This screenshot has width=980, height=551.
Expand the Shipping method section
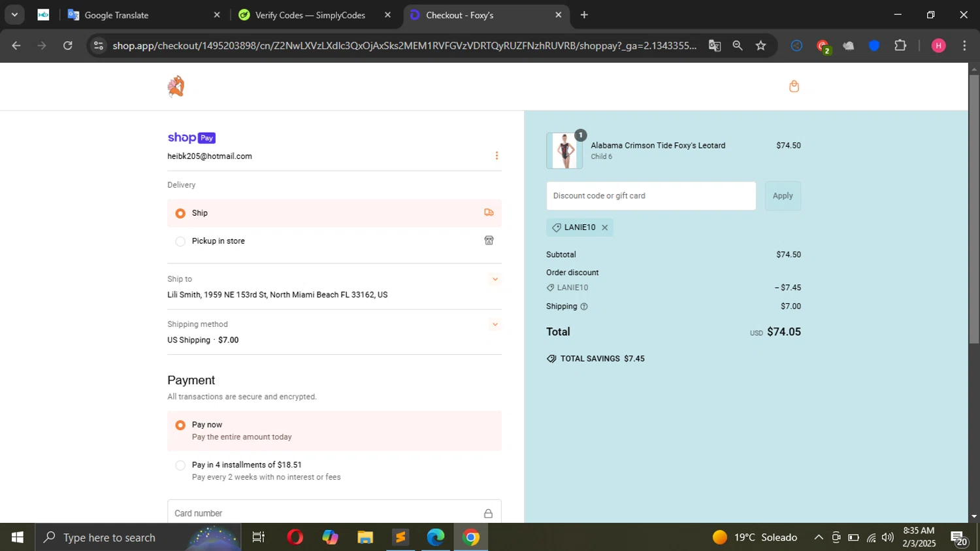tap(495, 324)
